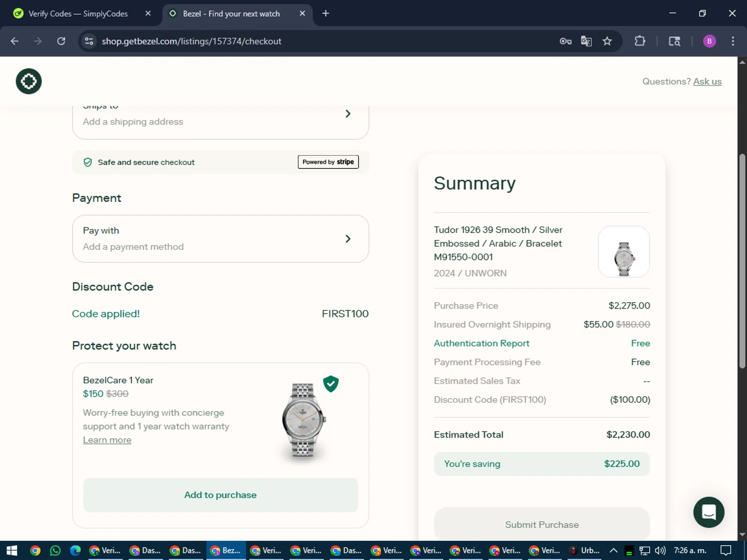The width and height of the screenshot is (747, 560).
Task: Click the page vertical scrollbar
Action: [742, 261]
